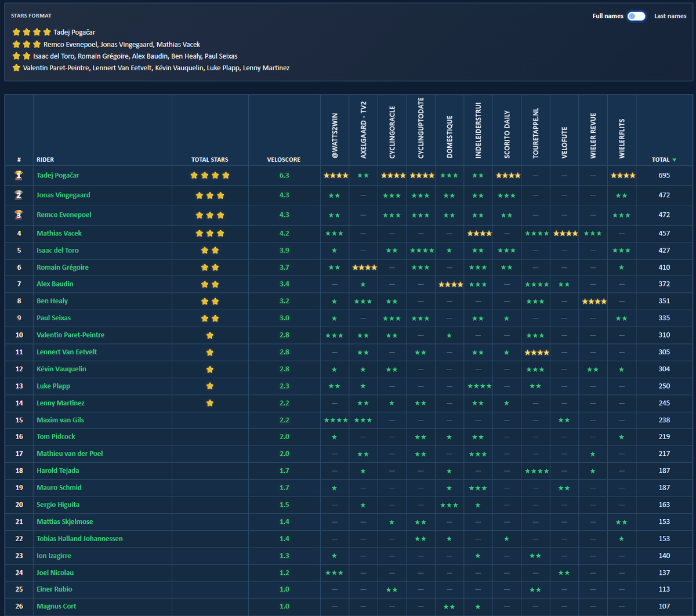Click the bronze trophy icon beside Remco Evenepoel
The image size is (696, 616).
19,215
